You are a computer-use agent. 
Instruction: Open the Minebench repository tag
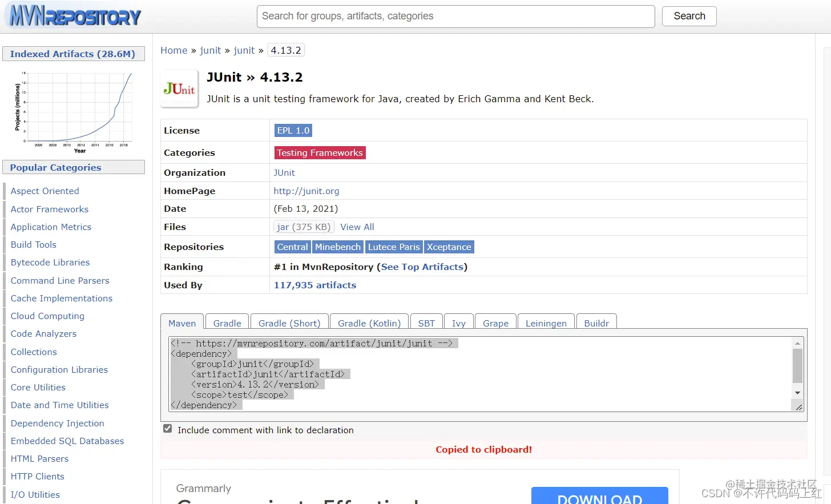click(x=338, y=247)
